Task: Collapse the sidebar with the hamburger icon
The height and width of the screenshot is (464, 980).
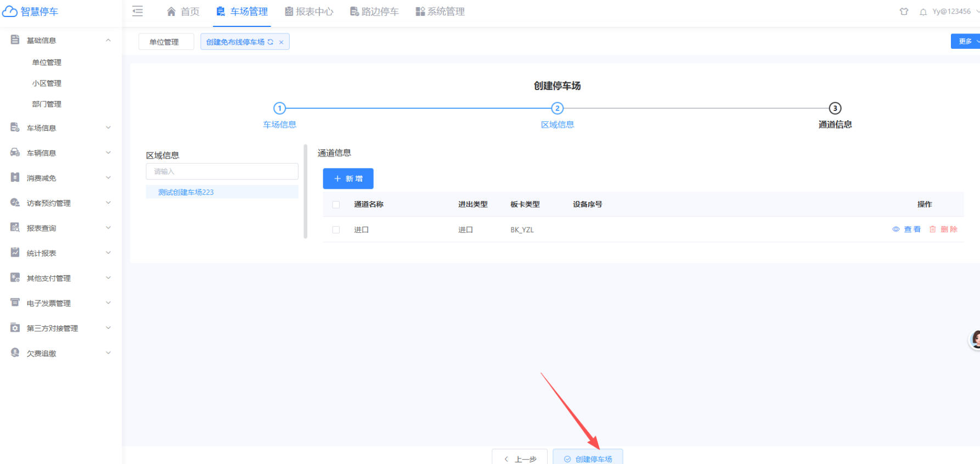Action: coord(138,11)
